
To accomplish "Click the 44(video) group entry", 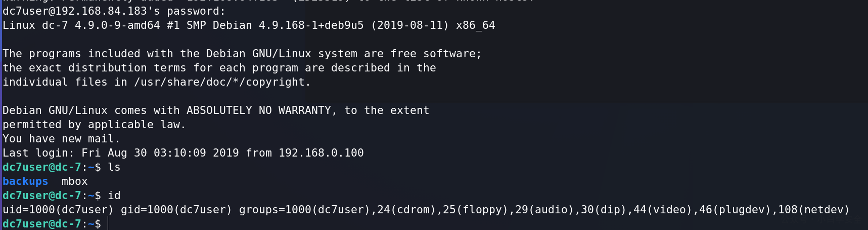I will pos(662,210).
